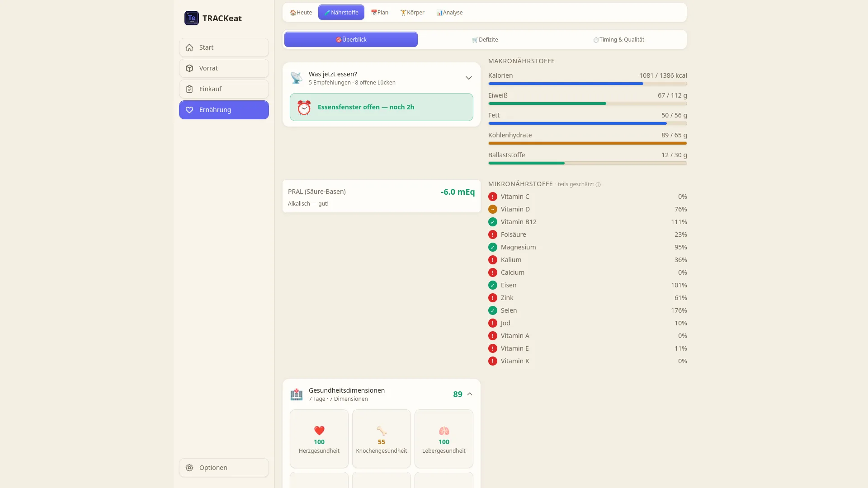Click the lungs icon on Lebergesundheit card
This screenshot has width=868, height=488.
click(444, 431)
